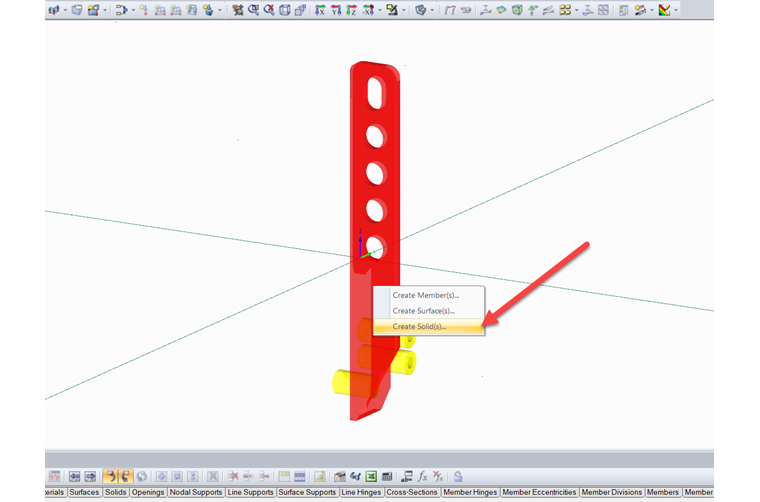Viewport: 760px width, 502px height.
Task: Open the Member Hinges tab
Action: (470, 492)
